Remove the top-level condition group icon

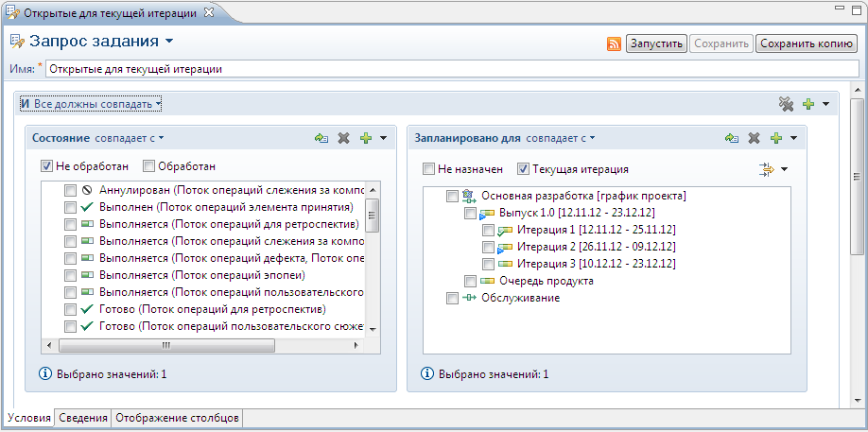click(786, 103)
